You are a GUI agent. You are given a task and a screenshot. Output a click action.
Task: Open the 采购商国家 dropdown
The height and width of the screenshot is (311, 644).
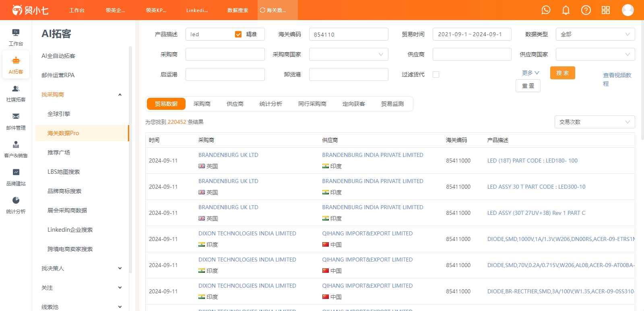click(349, 54)
